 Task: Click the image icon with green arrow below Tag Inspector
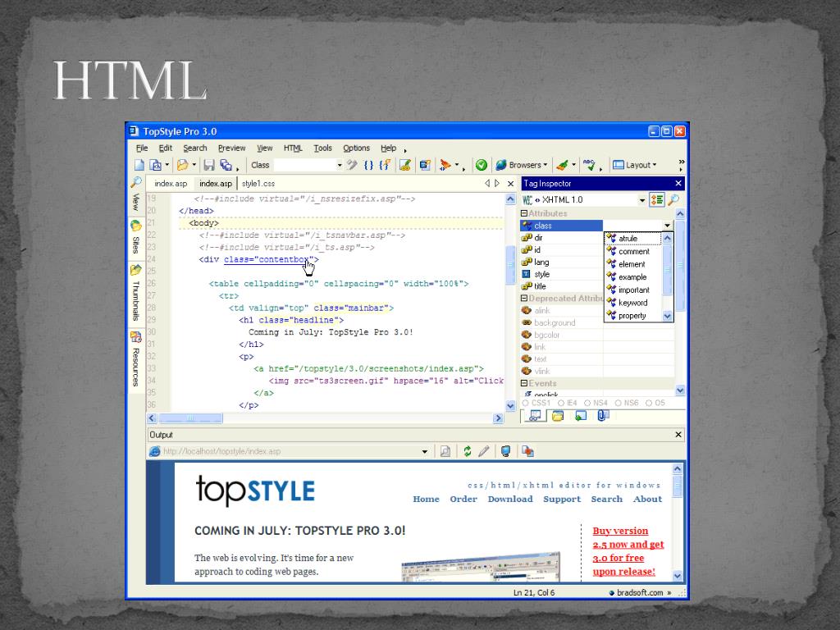click(x=580, y=416)
